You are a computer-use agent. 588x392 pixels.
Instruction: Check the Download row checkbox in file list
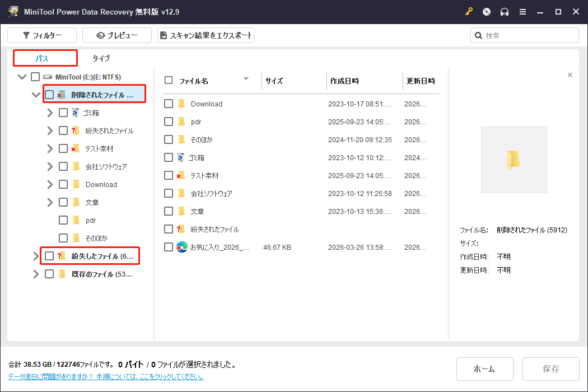coord(169,104)
